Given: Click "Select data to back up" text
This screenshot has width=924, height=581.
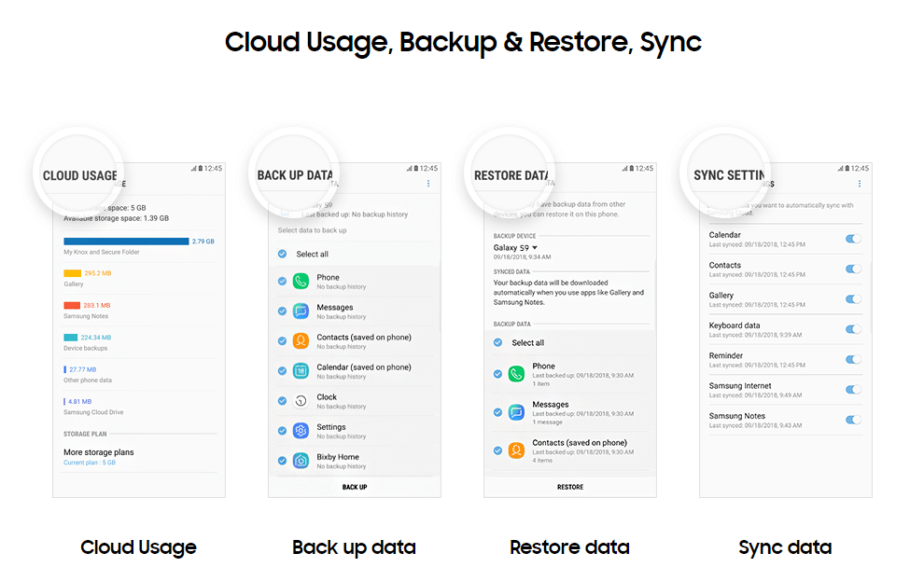Looking at the screenshot, I should [x=313, y=230].
